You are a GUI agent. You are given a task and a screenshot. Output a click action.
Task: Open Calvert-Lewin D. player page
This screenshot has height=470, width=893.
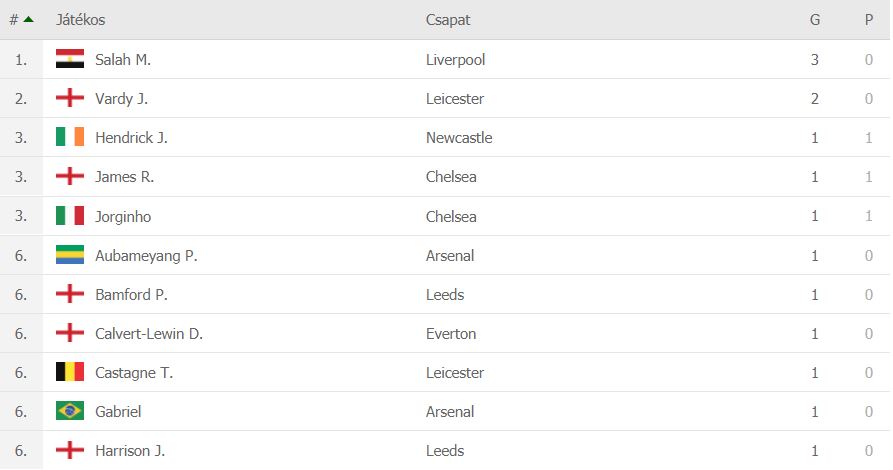tap(149, 333)
